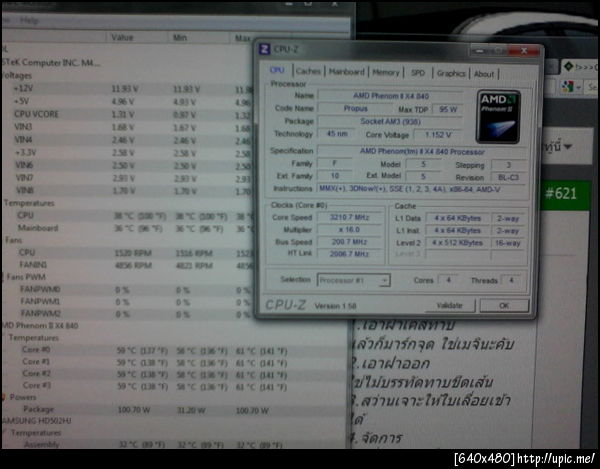Open the Mainboard tab in CPU-Z
The width and height of the screenshot is (600, 469).
click(x=346, y=72)
